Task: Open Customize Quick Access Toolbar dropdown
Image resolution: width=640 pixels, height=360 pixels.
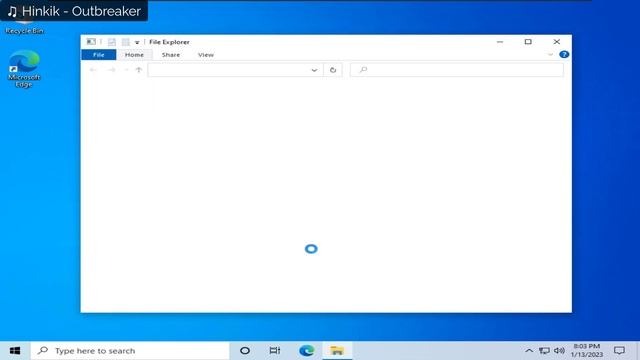Action: coord(137,42)
